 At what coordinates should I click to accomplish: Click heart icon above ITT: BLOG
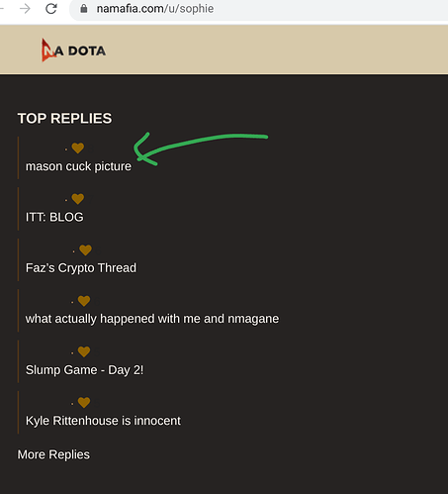[78, 199]
